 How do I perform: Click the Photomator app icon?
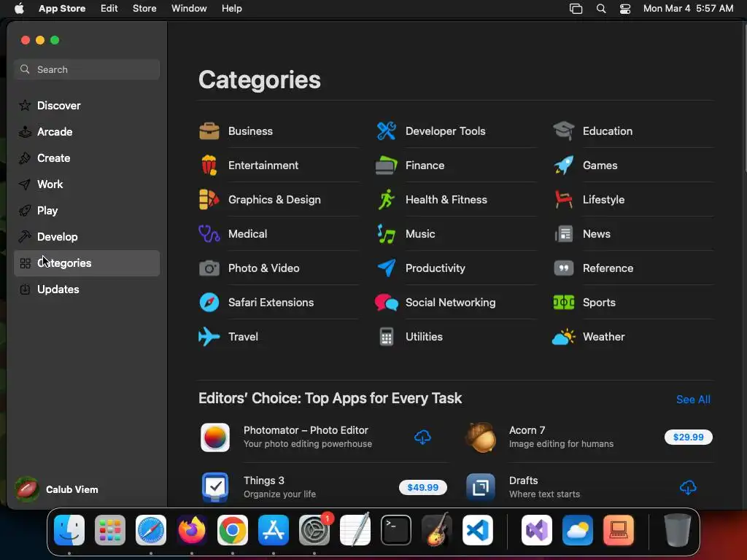tap(215, 437)
